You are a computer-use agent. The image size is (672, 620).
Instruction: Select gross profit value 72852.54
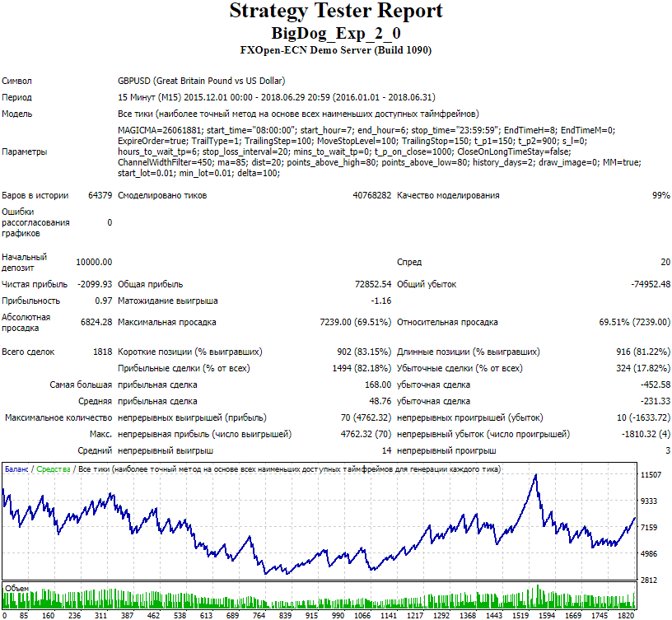point(373,284)
